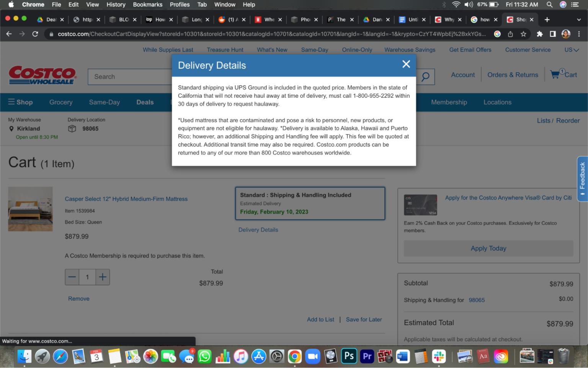Click the Costco Wholesale logo
588x368 pixels.
42,75
